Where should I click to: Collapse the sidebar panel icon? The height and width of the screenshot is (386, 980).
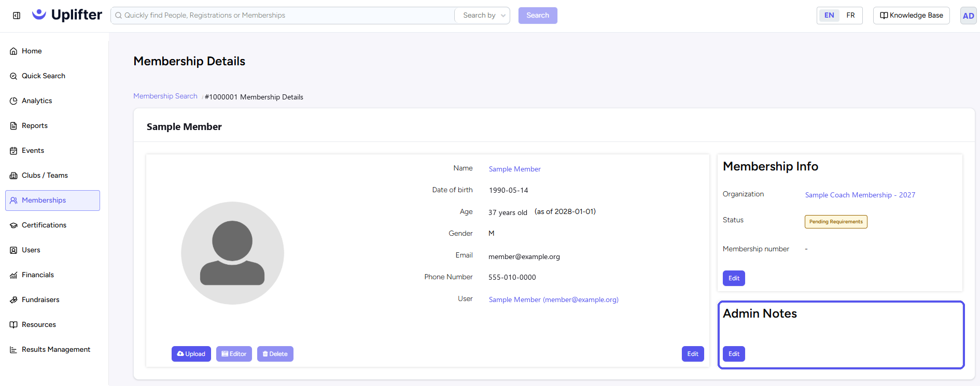pyautogui.click(x=17, y=16)
